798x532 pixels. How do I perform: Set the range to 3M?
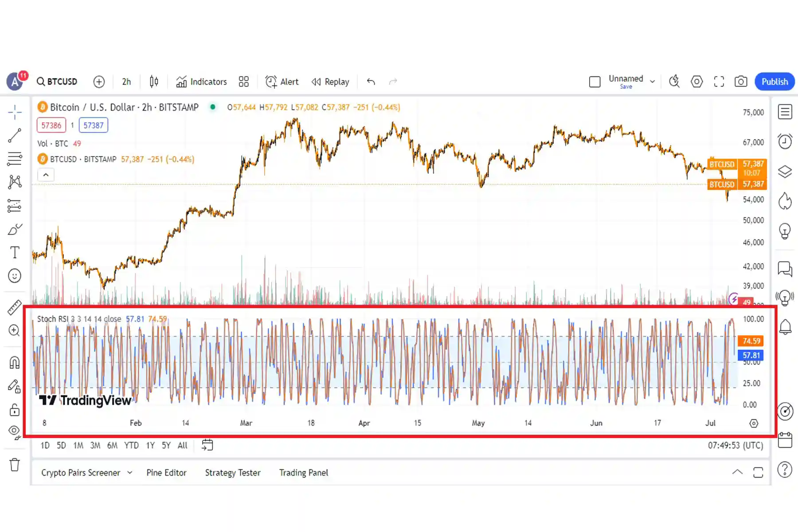click(x=95, y=446)
